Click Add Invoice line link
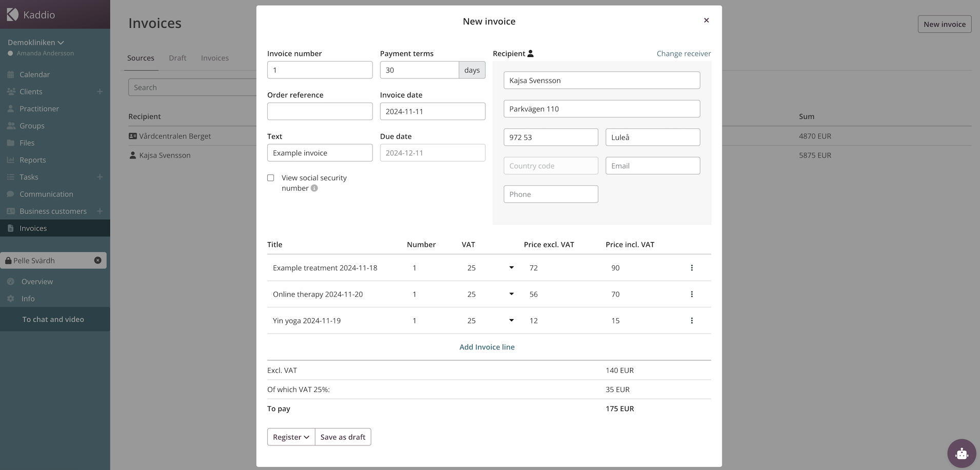 click(x=487, y=347)
